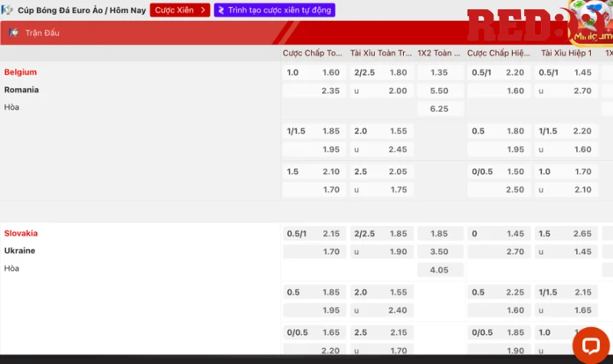Open the Cược Xiên parlay button
Screen dimensions: 613x364
(x=179, y=10)
